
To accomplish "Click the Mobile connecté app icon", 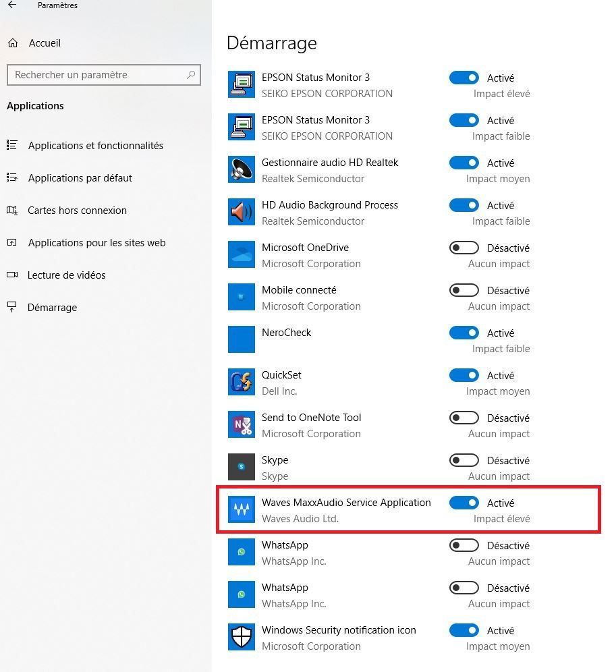I will 242,297.
